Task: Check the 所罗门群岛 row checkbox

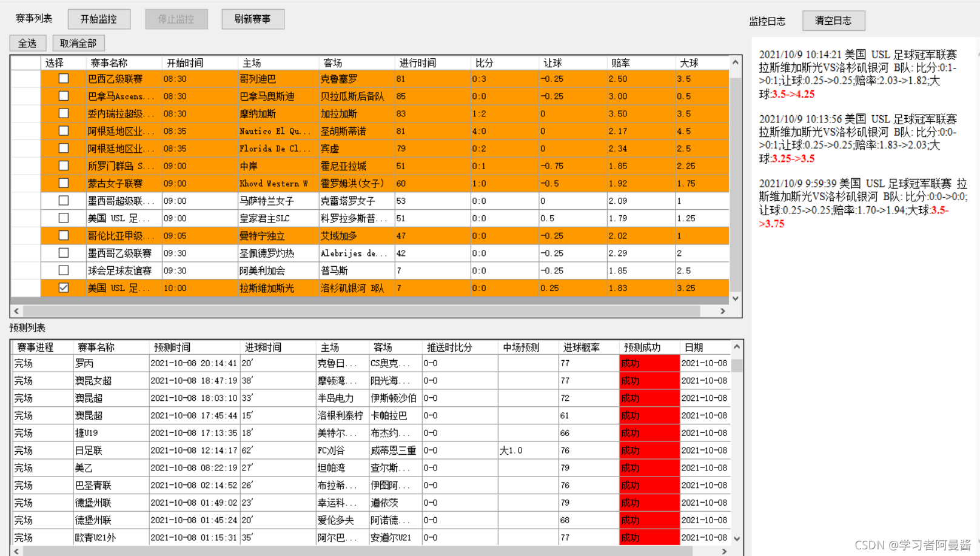Action: click(63, 166)
